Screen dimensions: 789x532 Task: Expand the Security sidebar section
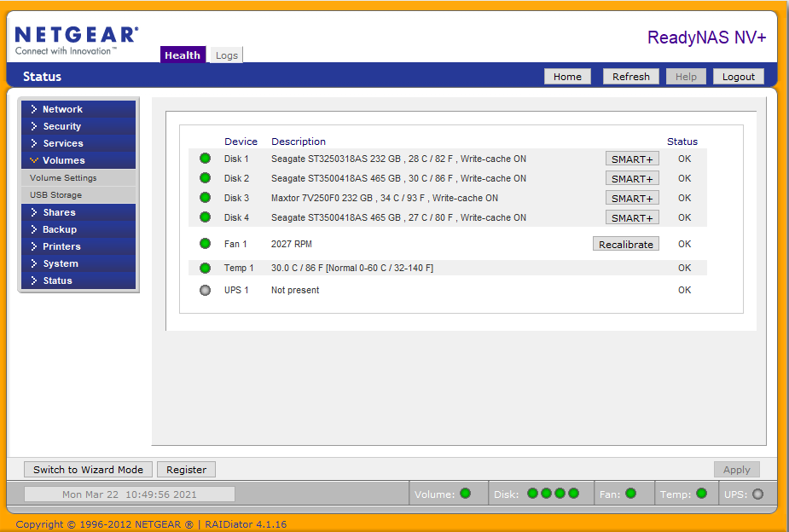[x=61, y=126]
